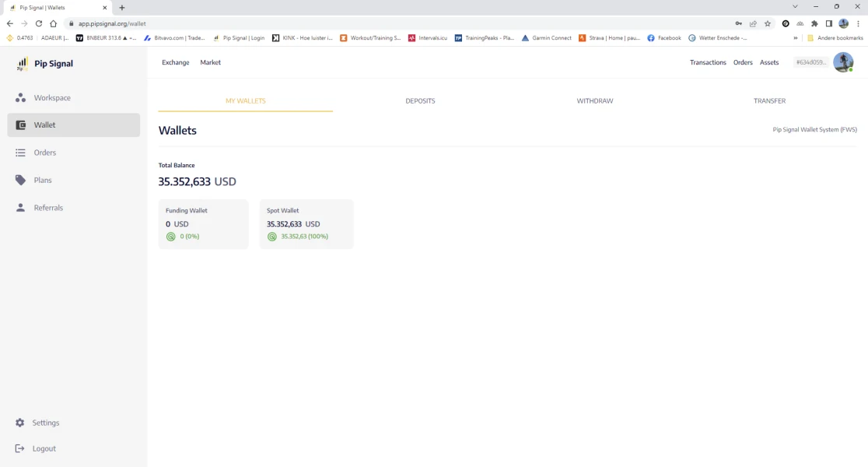Click the browser back arrow
The height and width of the screenshot is (467, 868).
tap(10, 23)
